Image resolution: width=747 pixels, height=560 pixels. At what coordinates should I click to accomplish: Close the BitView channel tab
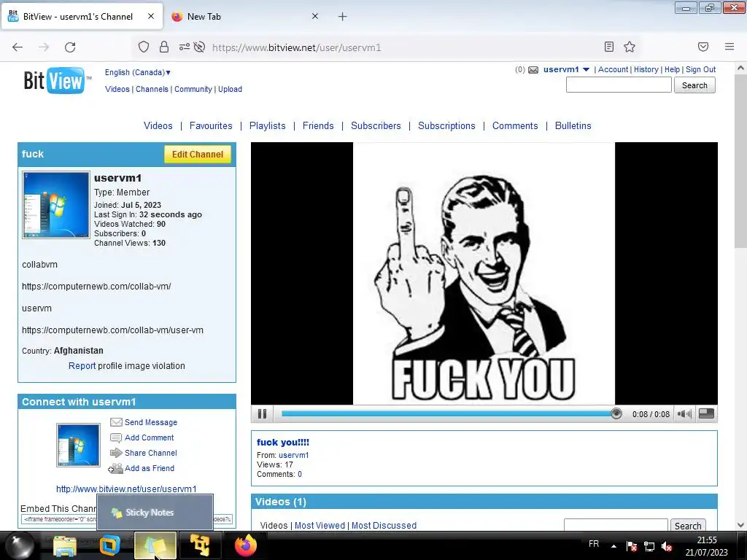pos(151,16)
